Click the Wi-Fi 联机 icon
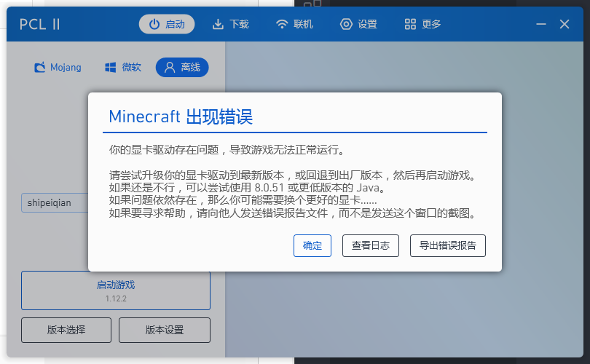The width and height of the screenshot is (590, 364). 282,25
